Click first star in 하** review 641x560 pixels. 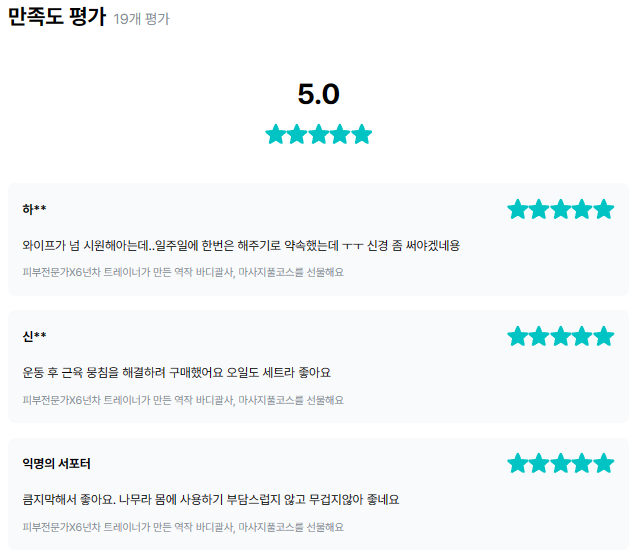pos(518,209)
